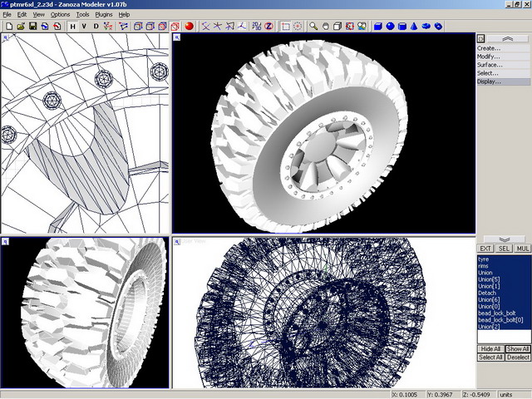Click the Show All button
This screenshot has height=399, width=532.
coord(518,348)
